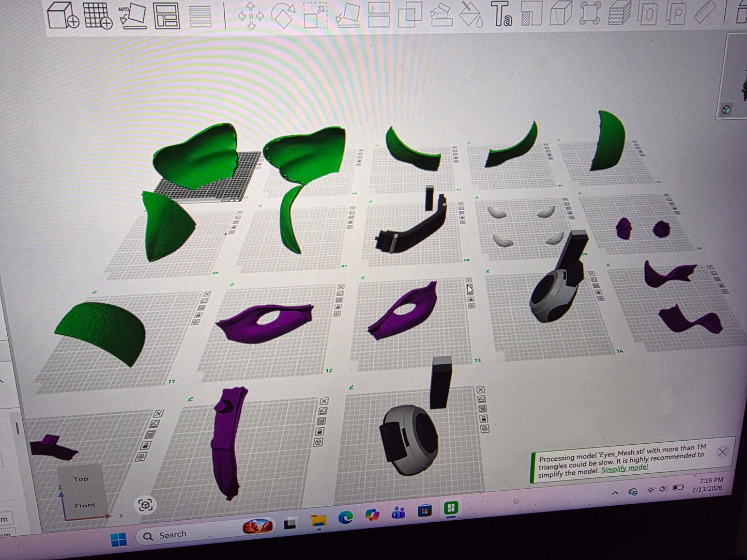Click the Arrange all objects toolbar icon
747x560 pixels.
tap(167, 16)
